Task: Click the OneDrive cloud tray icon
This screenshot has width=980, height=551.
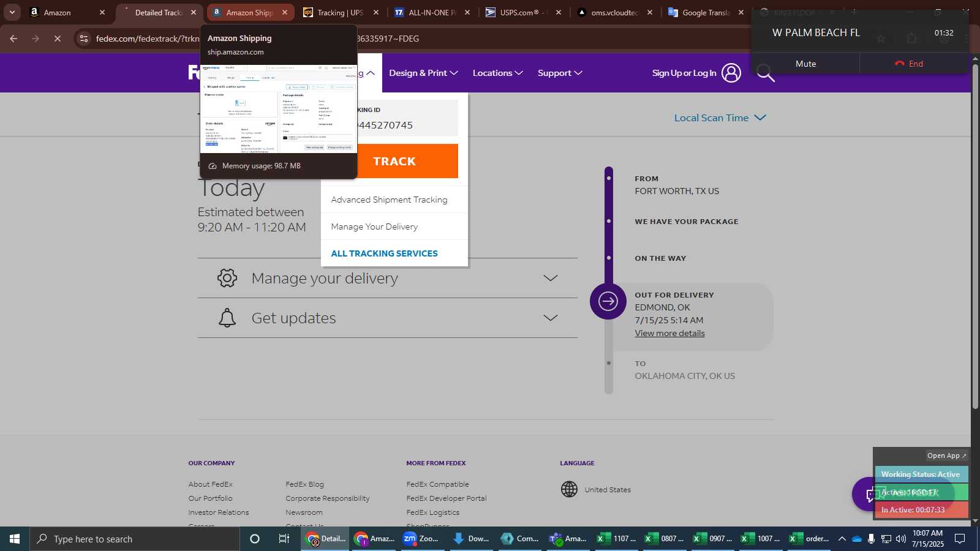Action: 857,539
